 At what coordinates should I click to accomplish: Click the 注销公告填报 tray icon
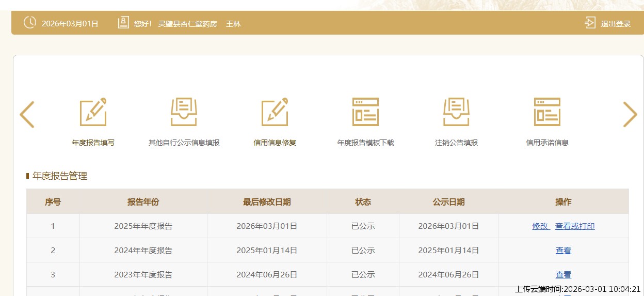pos(456,112)
